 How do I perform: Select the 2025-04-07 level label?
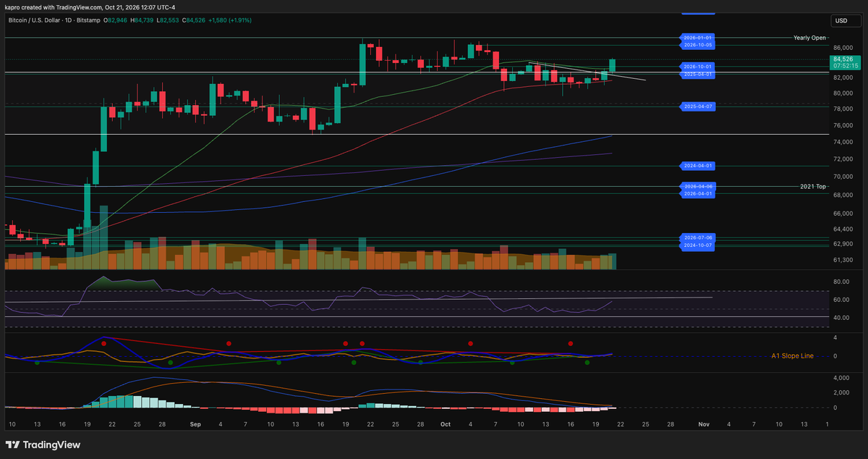698,106
